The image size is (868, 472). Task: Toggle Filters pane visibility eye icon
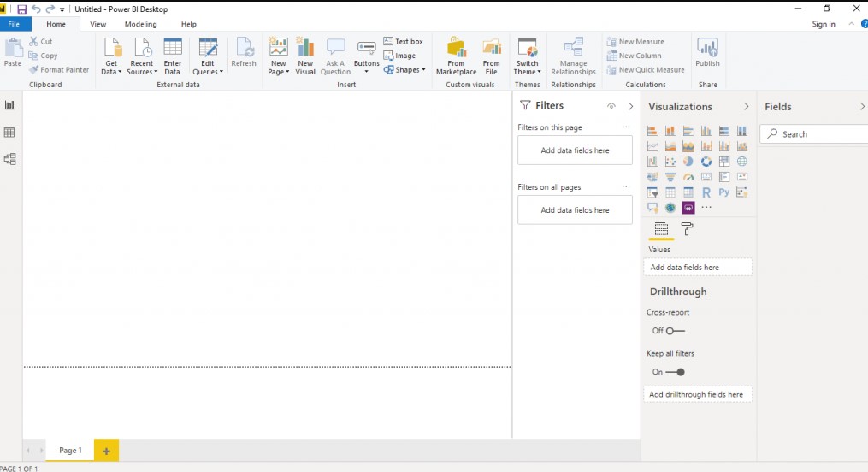point(611,107)
